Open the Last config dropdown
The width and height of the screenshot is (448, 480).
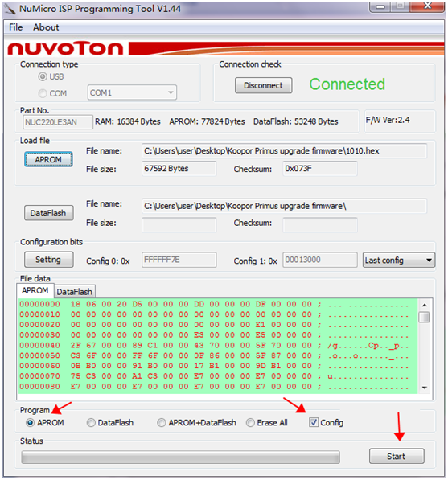pos(399,261)
